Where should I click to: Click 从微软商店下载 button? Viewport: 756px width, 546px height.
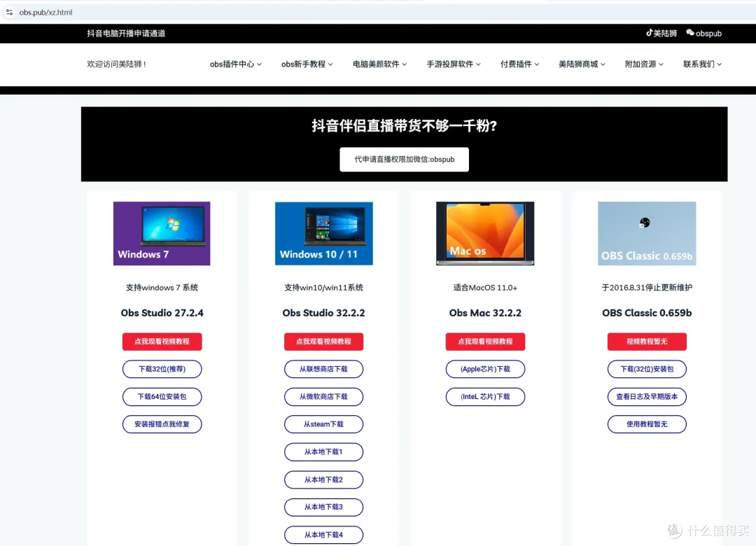tap(323, 396)
